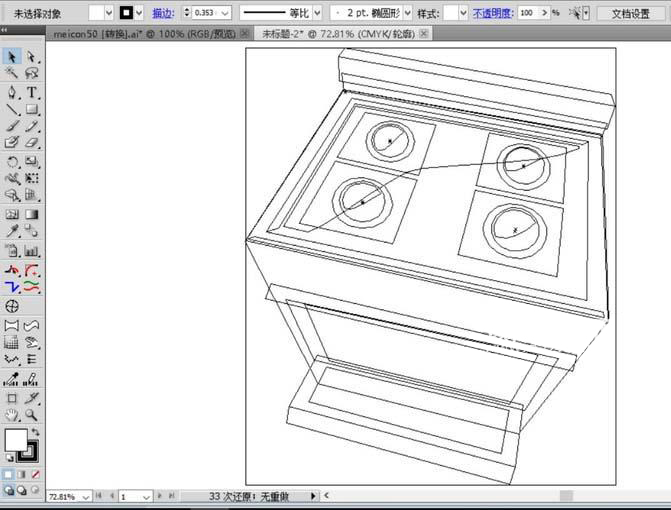The height and width of the screenshot is (510, 671).
Task: Set paint mode to None
Action: [36, 474]
